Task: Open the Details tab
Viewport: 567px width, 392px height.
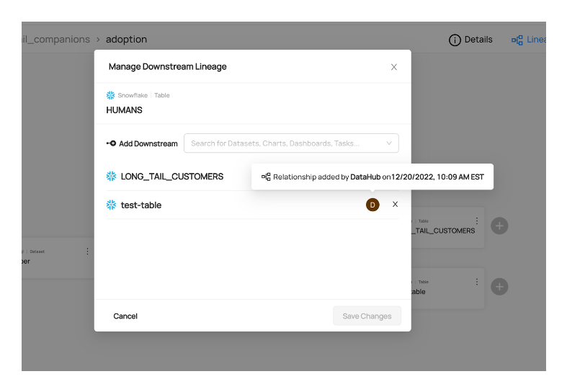Action: point(470,40)
